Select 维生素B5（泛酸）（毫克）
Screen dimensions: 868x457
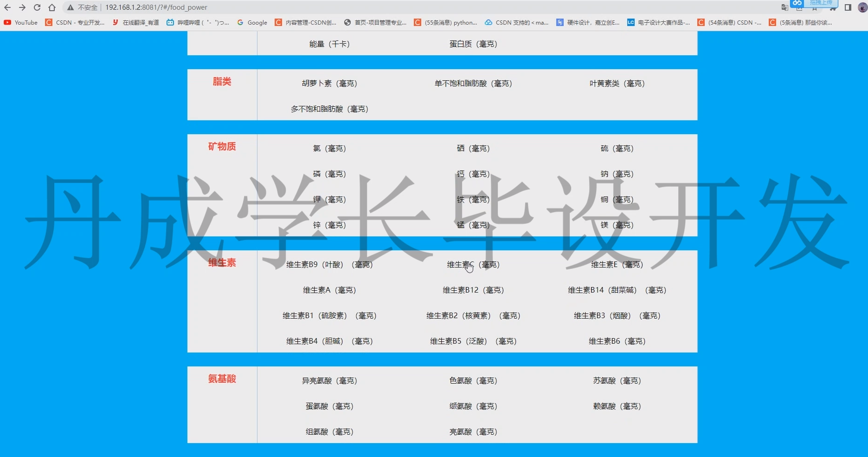pyautogui.click(x=473, y=341)
